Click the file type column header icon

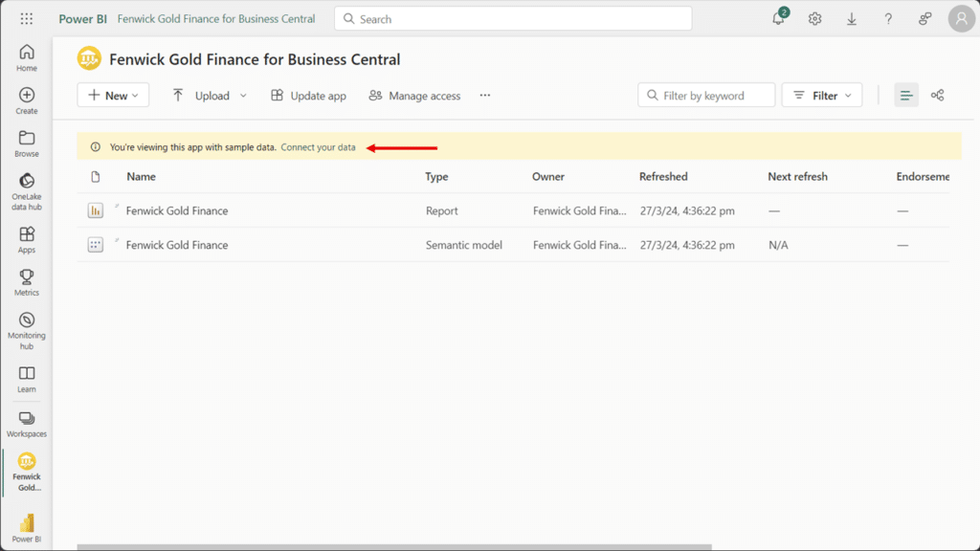(x=95, y=177)
